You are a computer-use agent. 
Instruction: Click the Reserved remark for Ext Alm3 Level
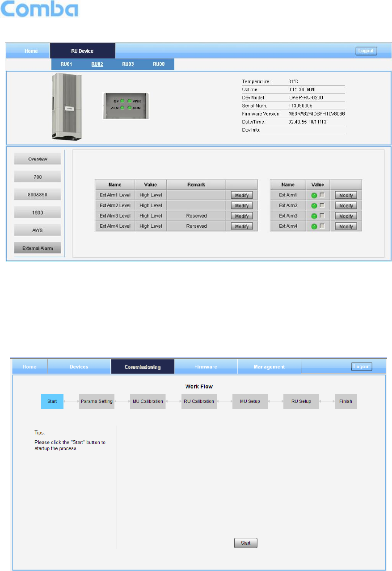click(197, 216)
